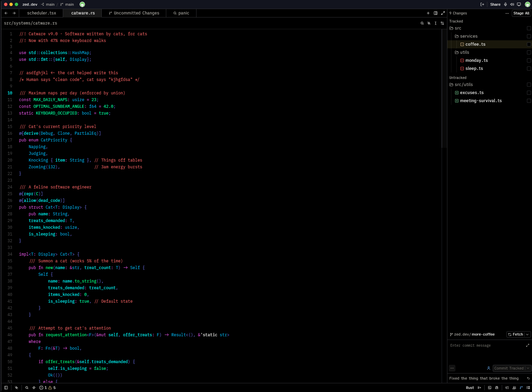Switch to the panic search tab
This screenshot has width=532, height=392.
(181, 13)
